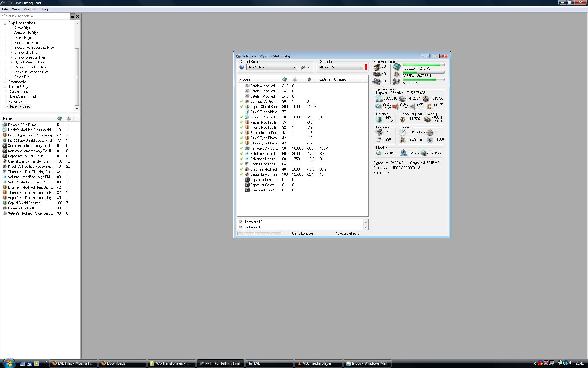Click the Gang bonuses button
Image resolution: width=588 pixels, height=368 pixels.
click(x=303, y=233)
